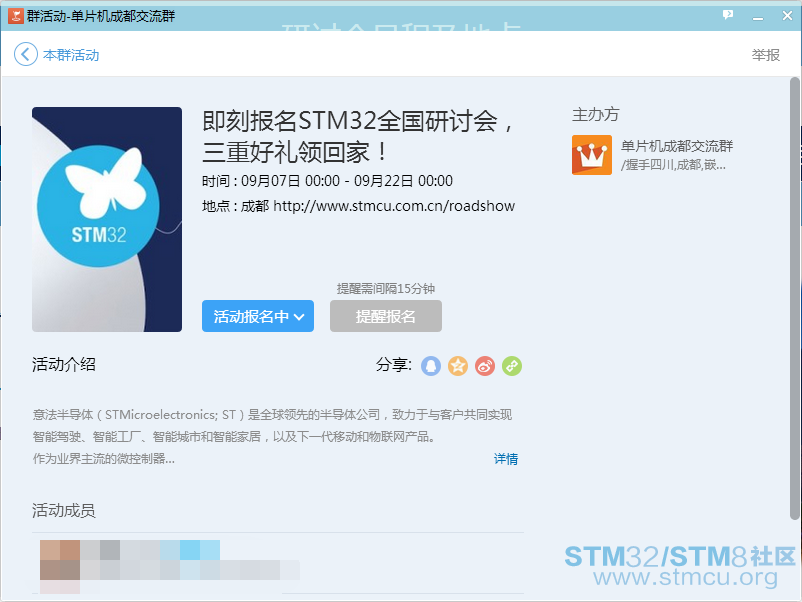802x602 pixels.
Task: Click the 作为业界主流的微控制器... line
Action: 104,459
